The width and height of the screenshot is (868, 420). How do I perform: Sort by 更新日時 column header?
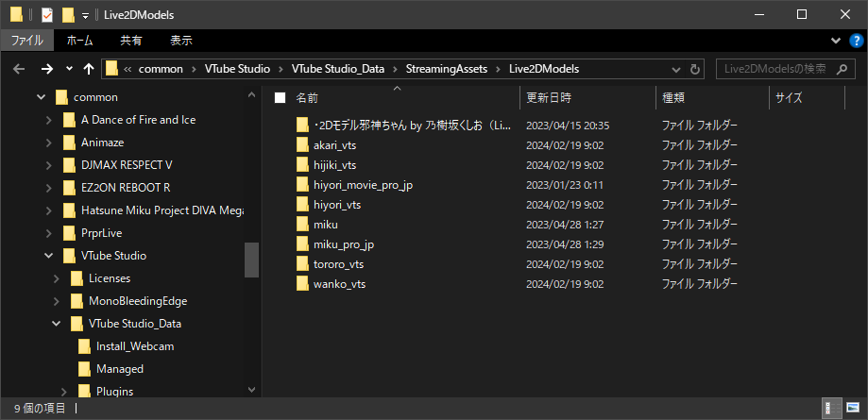coord(548,97)
